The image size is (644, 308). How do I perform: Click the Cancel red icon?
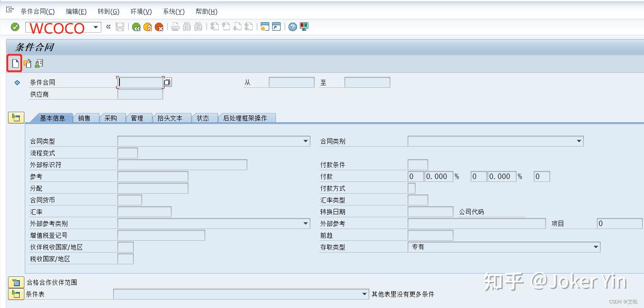(x=159, y=27)
